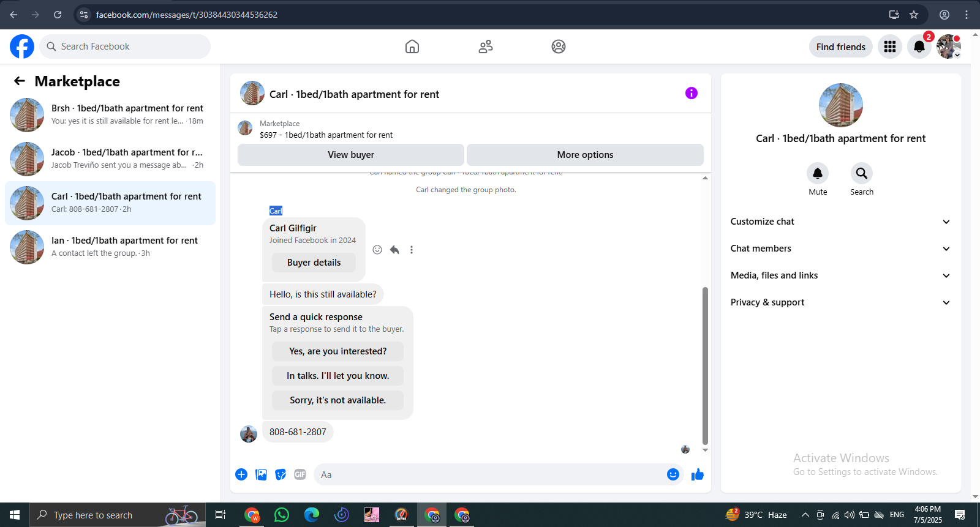Click the 808-681-2807 message

(x=298, y=432)
